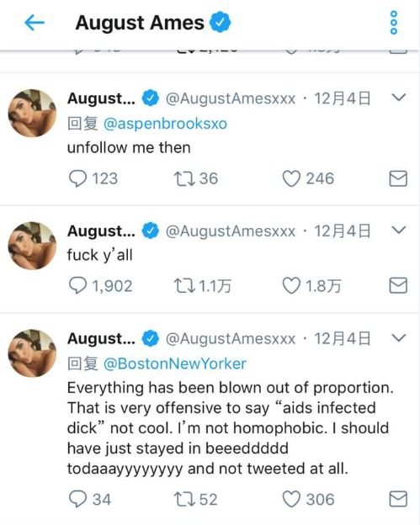The height and width of the screenshot is (525, 420).
Task: Send the "y'all" tweet via direct message
Action: coord(398,285)
